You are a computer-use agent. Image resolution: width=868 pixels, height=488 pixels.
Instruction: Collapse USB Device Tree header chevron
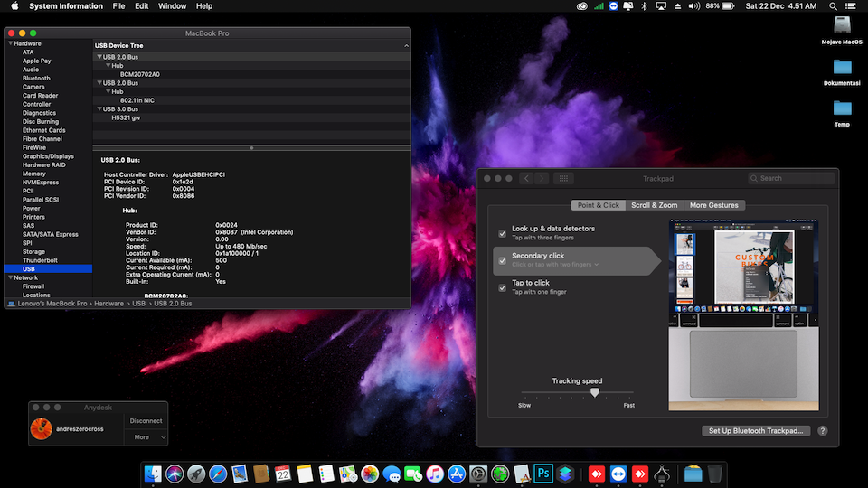tap(406, 46)
